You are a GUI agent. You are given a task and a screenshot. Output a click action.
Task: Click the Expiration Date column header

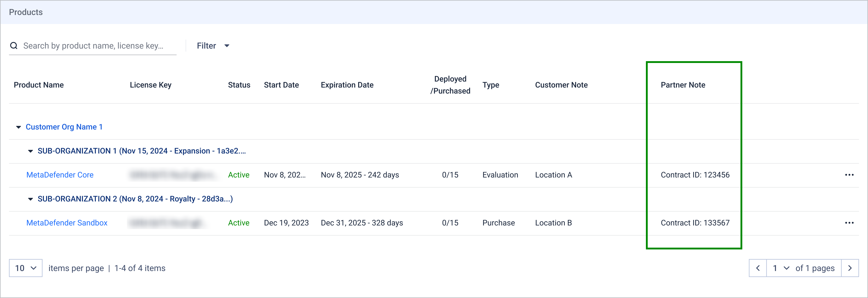(x=347, y=85)
